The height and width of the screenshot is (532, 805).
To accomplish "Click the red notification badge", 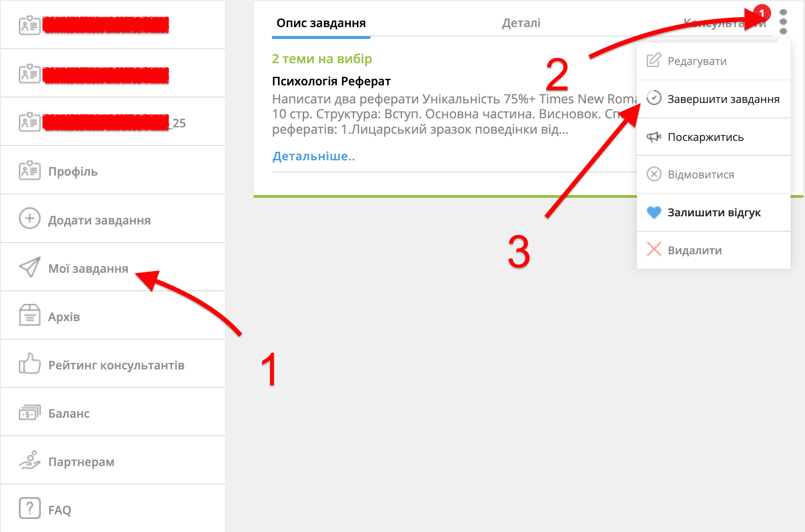I will [762, 13].
